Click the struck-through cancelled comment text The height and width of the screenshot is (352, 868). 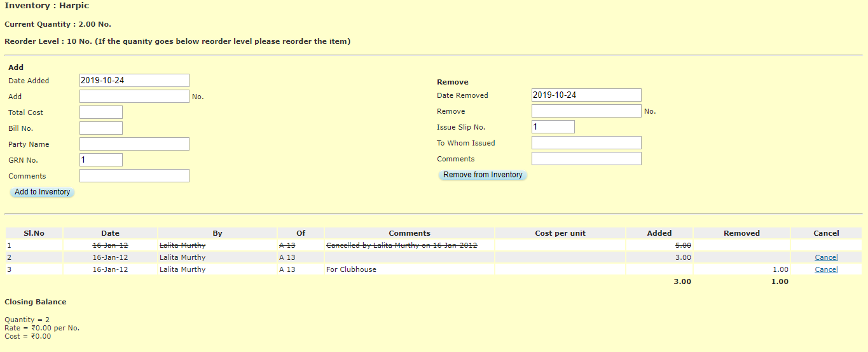point(401,245)
